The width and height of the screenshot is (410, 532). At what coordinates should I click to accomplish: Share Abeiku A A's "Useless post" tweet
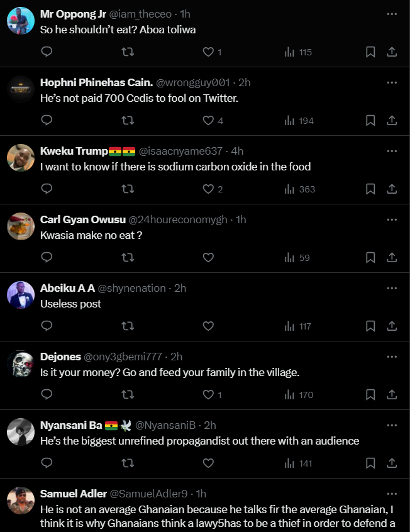click(391, 326)
